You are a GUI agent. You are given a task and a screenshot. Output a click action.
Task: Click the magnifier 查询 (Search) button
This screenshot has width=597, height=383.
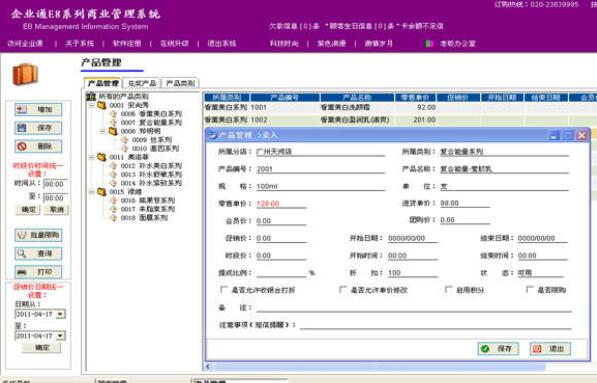[38, 253]
